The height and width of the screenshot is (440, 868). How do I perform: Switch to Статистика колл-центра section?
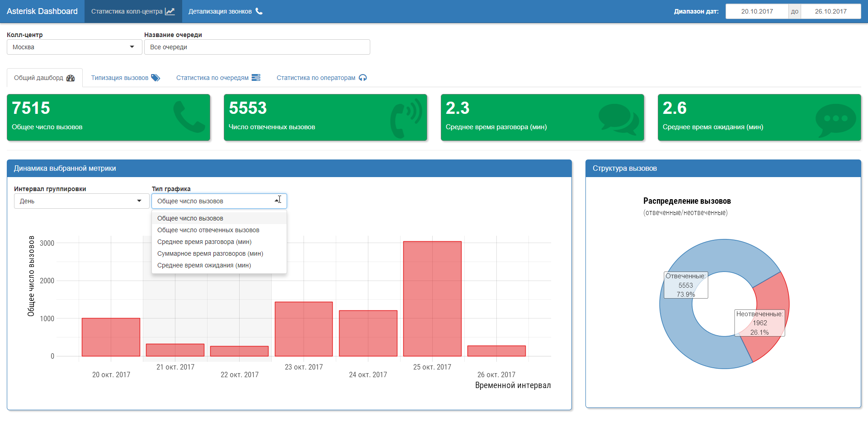pos(133,11)
